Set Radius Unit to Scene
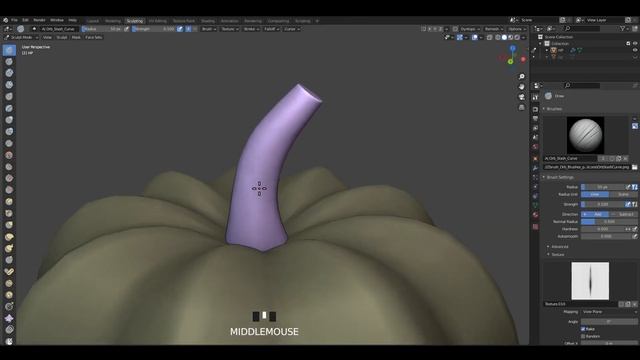This screenshot has width=640, height=360. point(623,194)
